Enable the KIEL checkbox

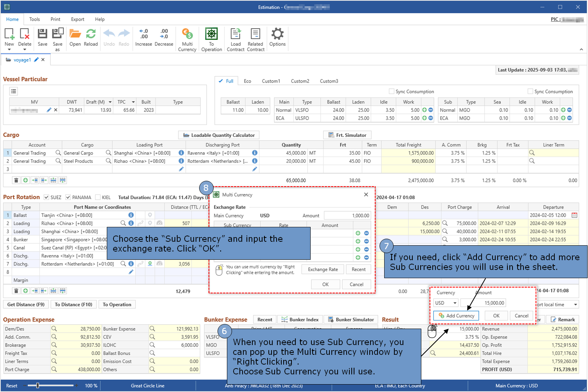(x=98, y=198)
